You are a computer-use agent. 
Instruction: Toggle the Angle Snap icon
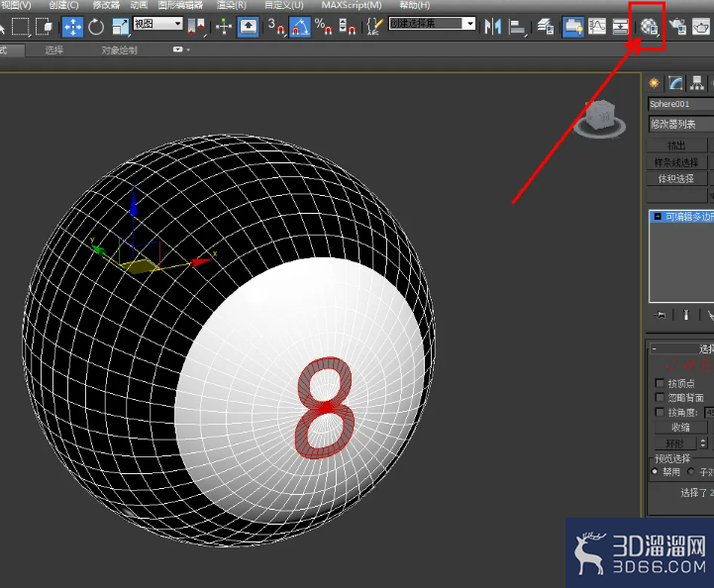coord(300,27)
